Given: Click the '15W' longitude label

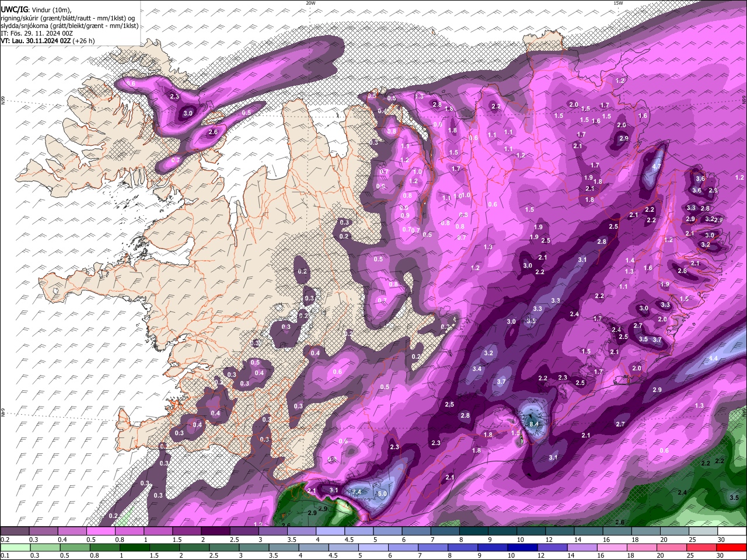Looking at the screenshot, I should click(x=618, y=3).
